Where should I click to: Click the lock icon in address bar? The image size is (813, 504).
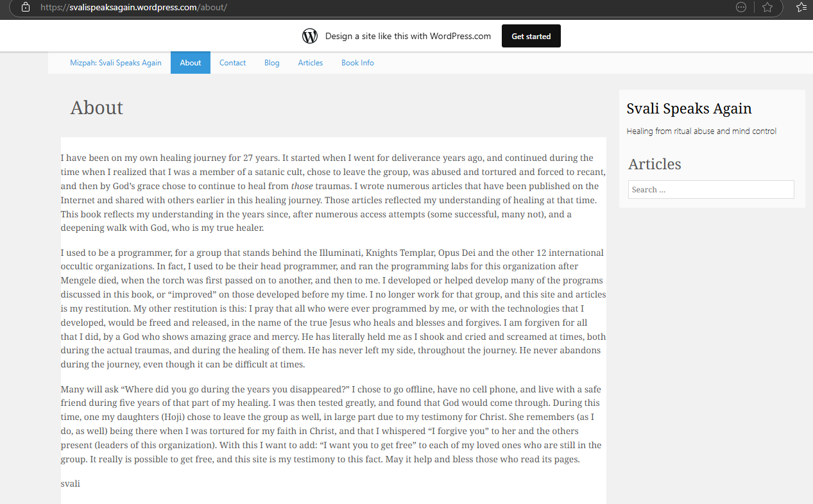tap(26, 7)
